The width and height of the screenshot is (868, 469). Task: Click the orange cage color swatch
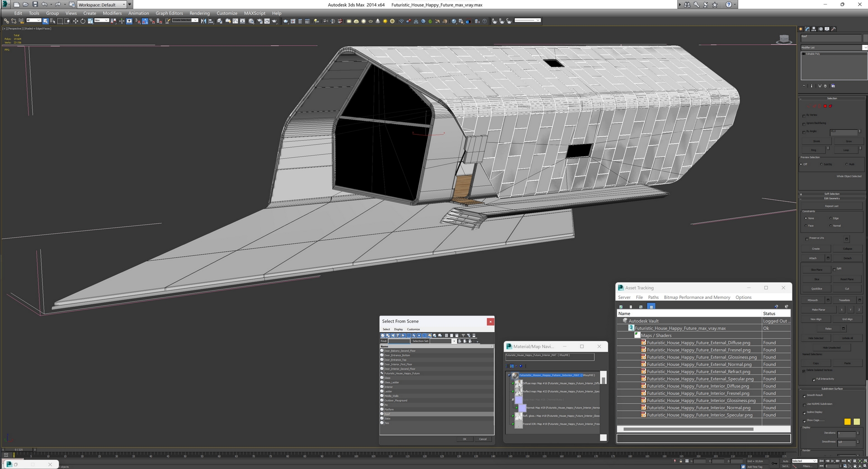[x=848, y=422]
